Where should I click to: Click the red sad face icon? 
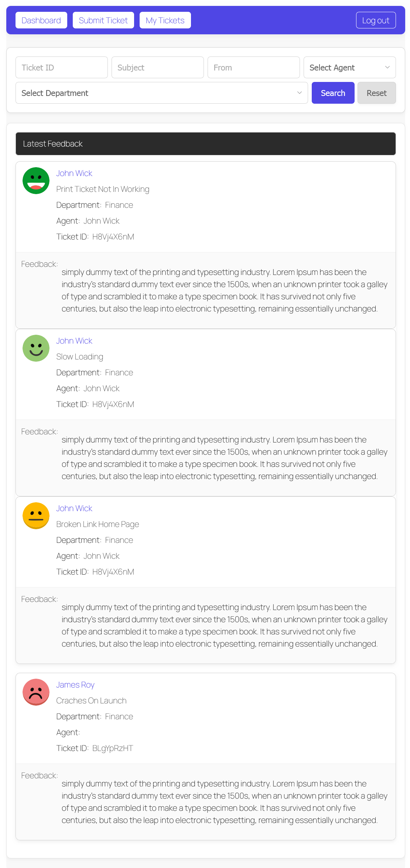(x=36, y=692)
